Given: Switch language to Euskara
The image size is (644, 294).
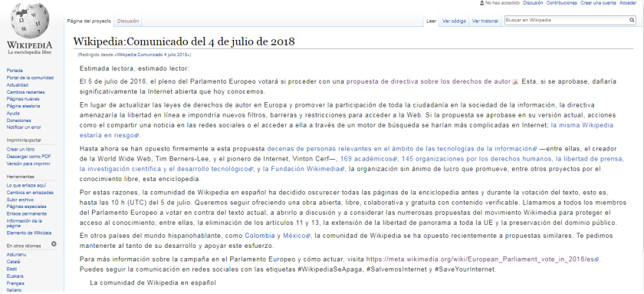Looking at the screenshot, I should tap(15, 276).
